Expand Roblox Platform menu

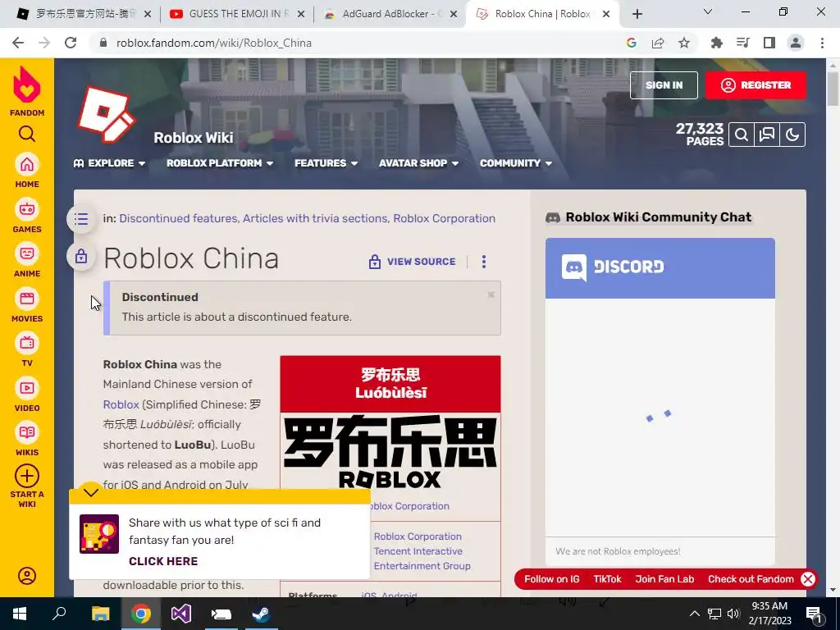(220, 163)
